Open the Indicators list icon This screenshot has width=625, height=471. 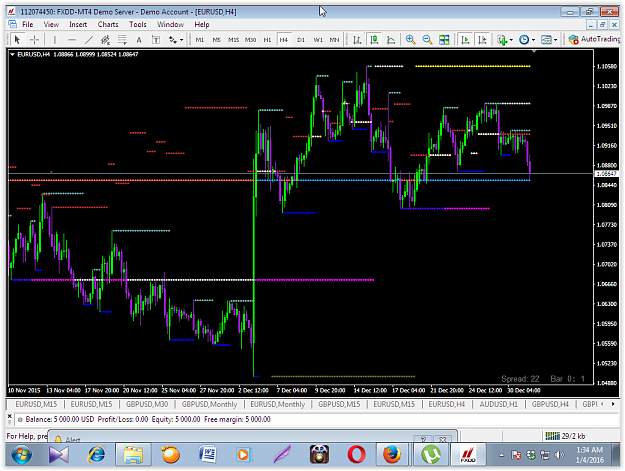(502, 39)
